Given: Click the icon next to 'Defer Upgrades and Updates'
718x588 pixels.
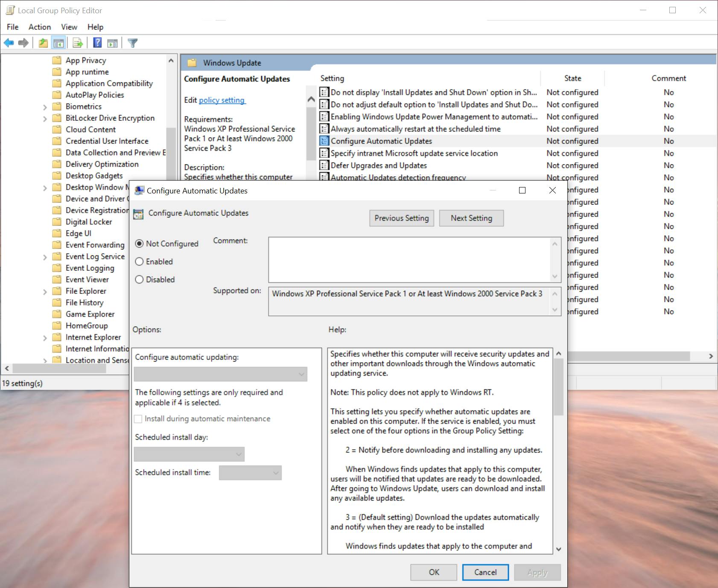Looking at the screenshot, I should [x=324, y=165].
